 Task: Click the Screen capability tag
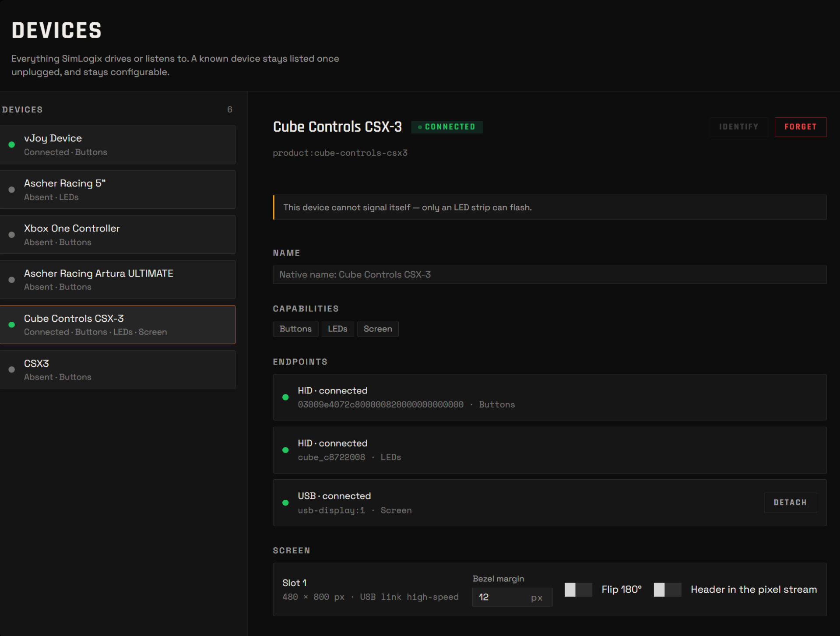378,329
